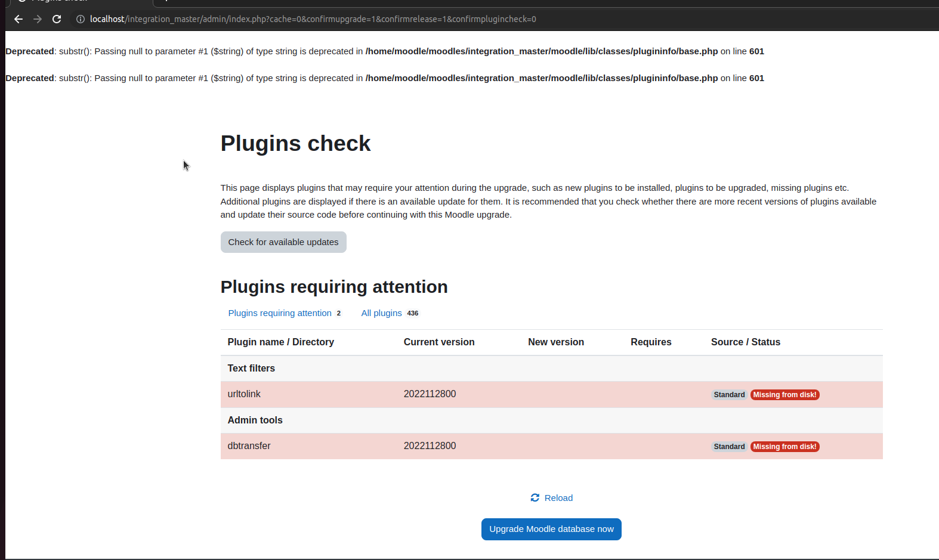
Task: Click Standard badge in dbtransfer row
Action: coord(729,447)
